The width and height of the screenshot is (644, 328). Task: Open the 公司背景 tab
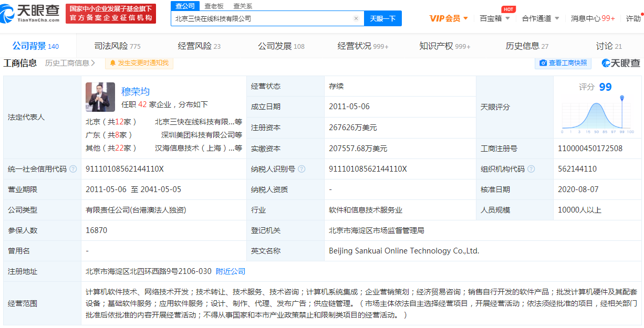point(36,46)
